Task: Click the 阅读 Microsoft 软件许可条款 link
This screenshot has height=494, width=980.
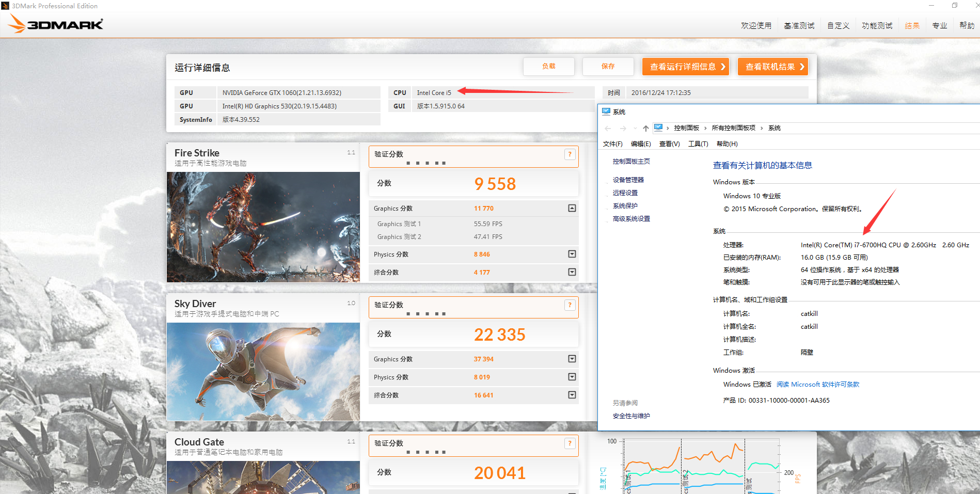Action: coord(818,385)
